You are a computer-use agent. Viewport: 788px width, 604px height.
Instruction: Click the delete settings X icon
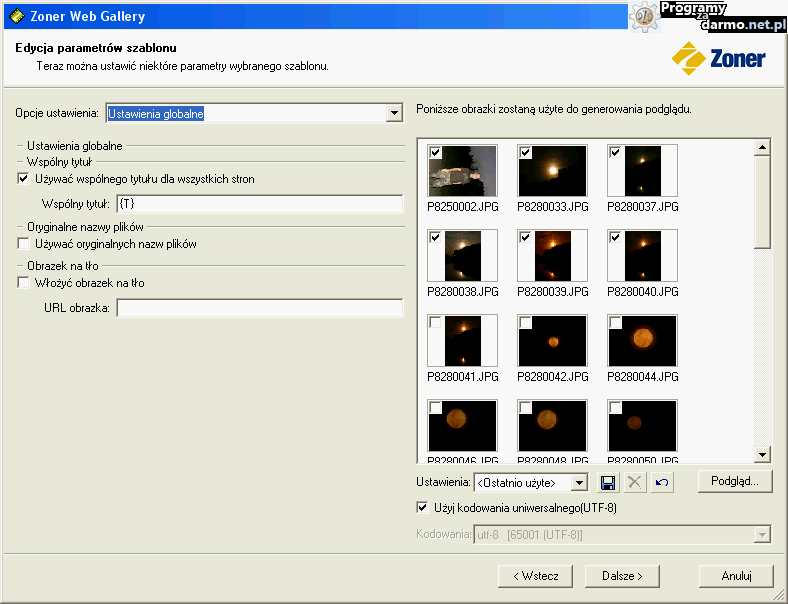(634, 482)
